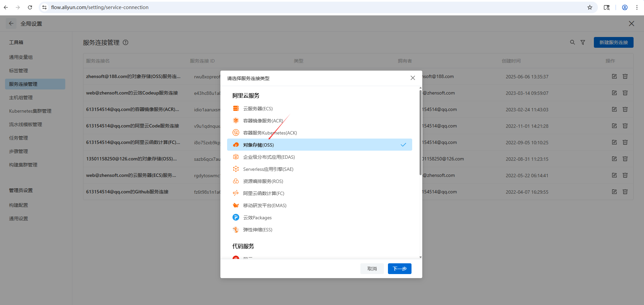Edit the 2023-03-14 09:59:07 connection
The image size is (644, 305).
click(x=614, y=93)
